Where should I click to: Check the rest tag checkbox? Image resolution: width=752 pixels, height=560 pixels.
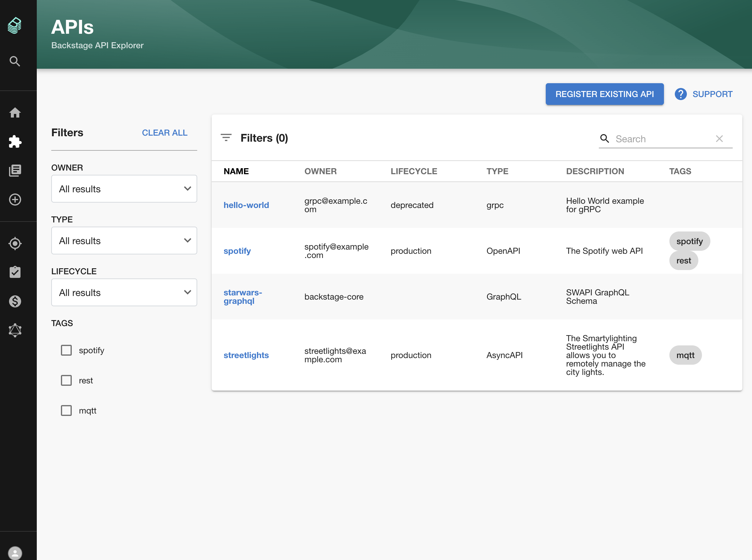pos(66,380)
